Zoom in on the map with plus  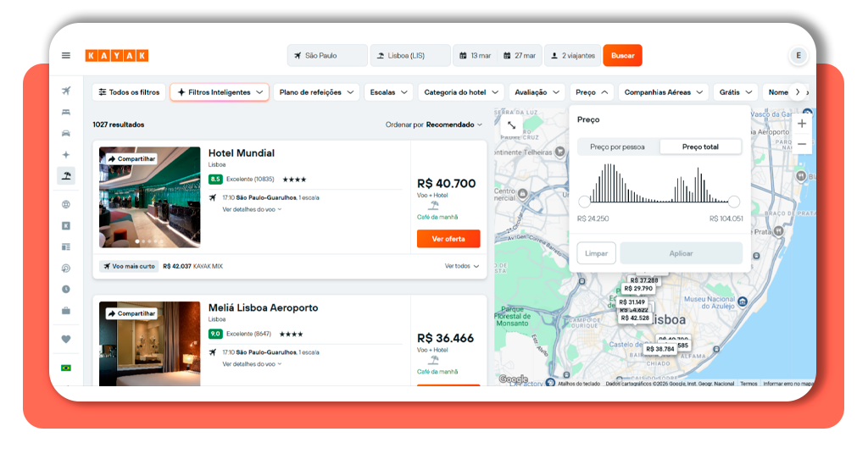[x=802, y=124]
